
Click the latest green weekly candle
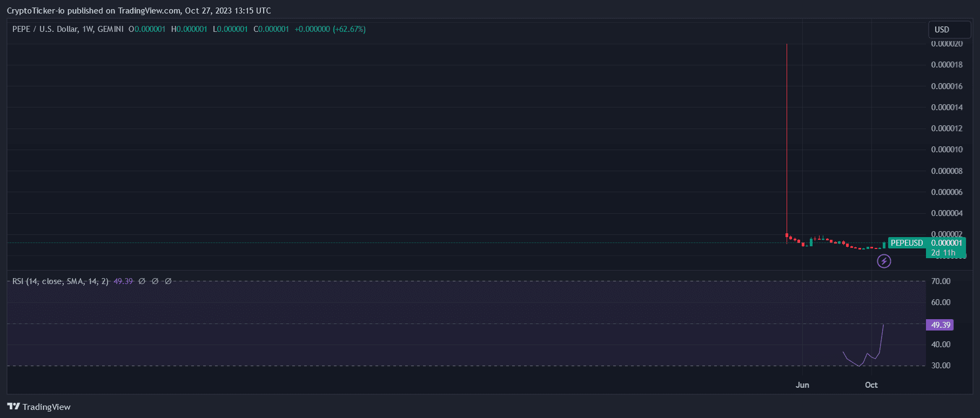pos(884,245)
